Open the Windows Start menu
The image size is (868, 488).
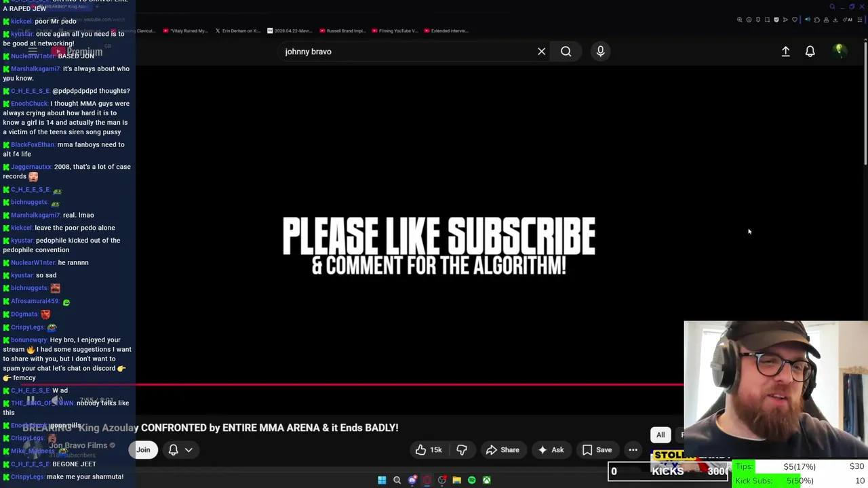pos(382,480)
